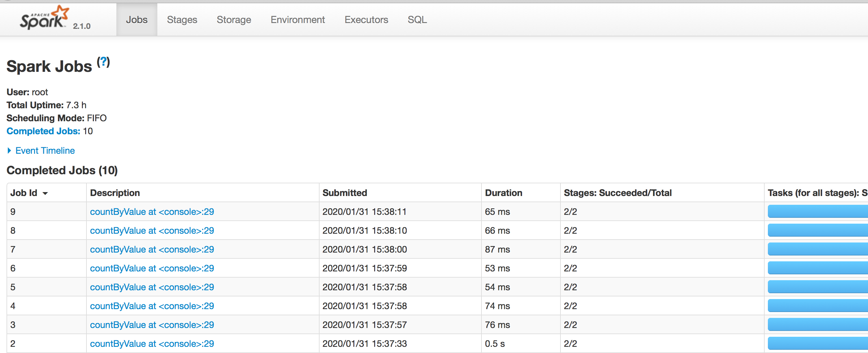Click the Completed Jobs summary link
The image size is (868, 353).
pyautogui.click(x=43, y=131)
